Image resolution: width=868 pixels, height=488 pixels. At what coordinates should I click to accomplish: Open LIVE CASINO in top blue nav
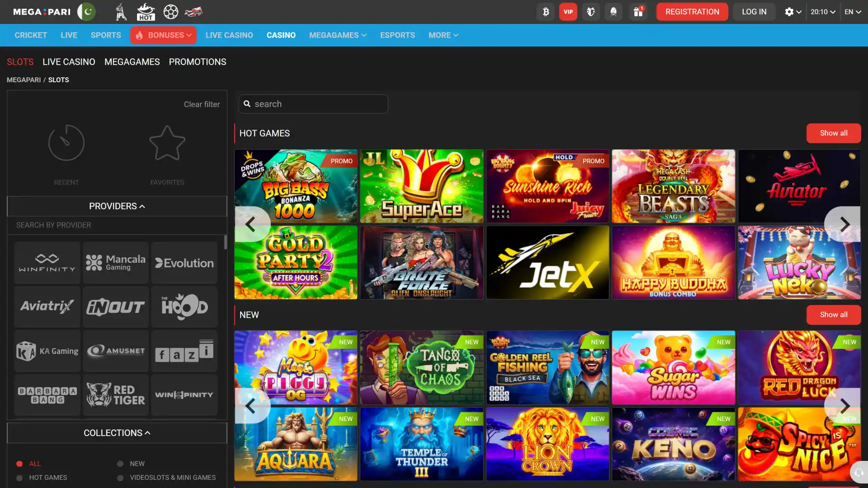[229, 35]
